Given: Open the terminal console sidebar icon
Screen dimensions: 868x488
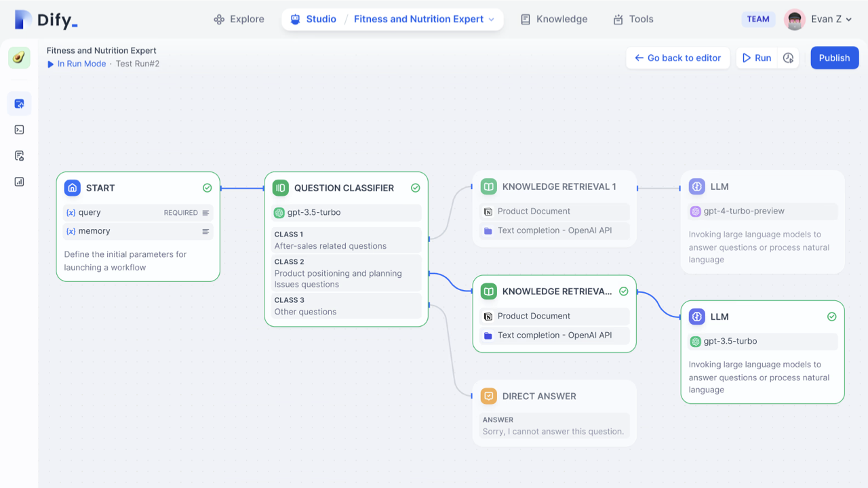Looking at the screenshot, I should [19, 129].
